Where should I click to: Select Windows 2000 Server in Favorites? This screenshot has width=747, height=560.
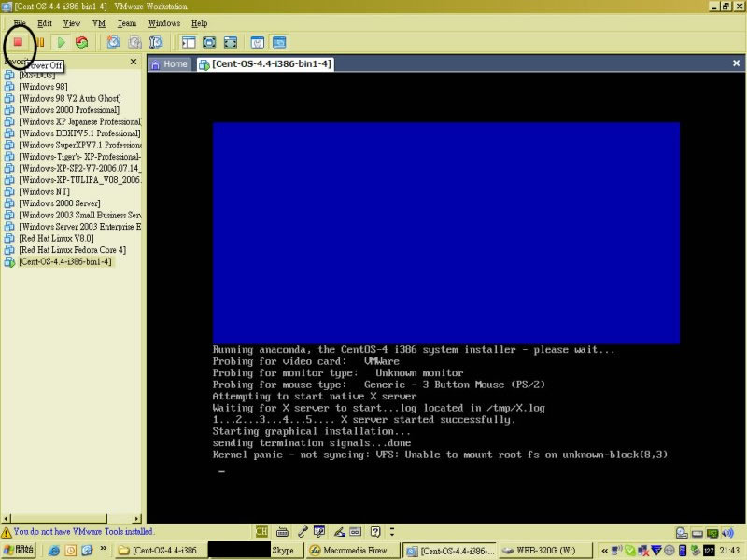59,203
